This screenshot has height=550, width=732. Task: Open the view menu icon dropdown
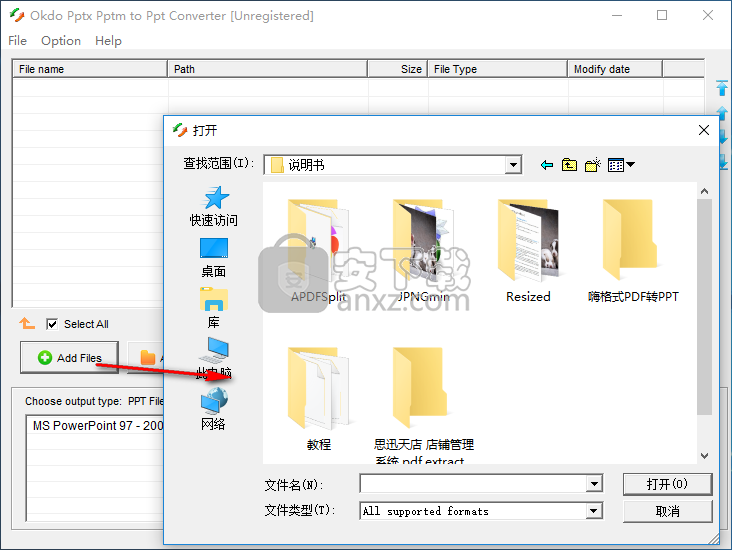pos(621,165)
